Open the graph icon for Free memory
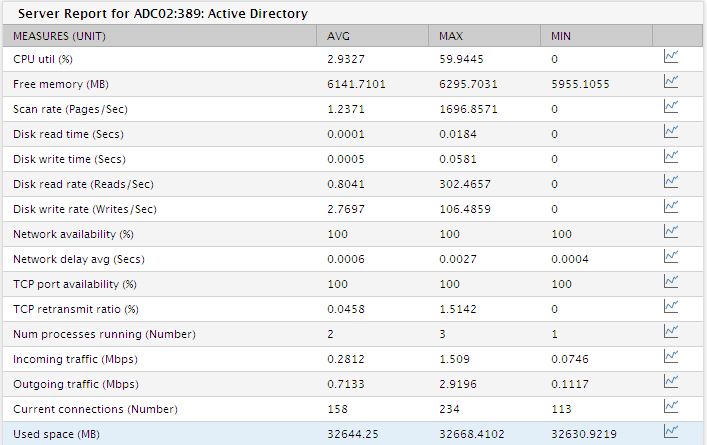 pyautogui.click(x=671, y=82)
